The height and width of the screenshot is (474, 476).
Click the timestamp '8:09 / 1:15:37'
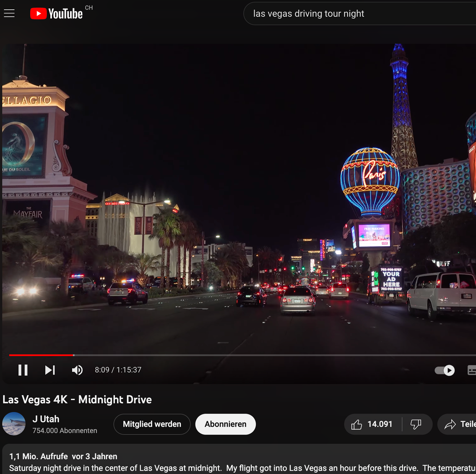click(118, 370)
